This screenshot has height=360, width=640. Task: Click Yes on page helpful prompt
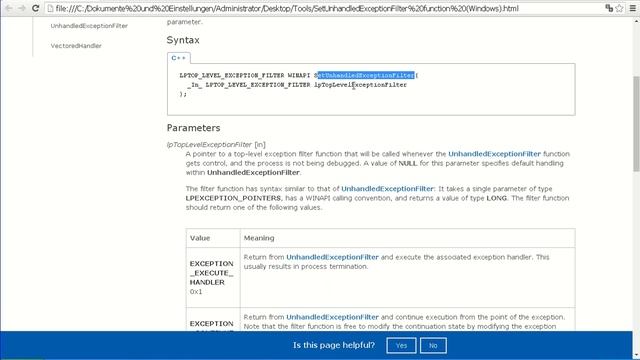click(401, 345)
